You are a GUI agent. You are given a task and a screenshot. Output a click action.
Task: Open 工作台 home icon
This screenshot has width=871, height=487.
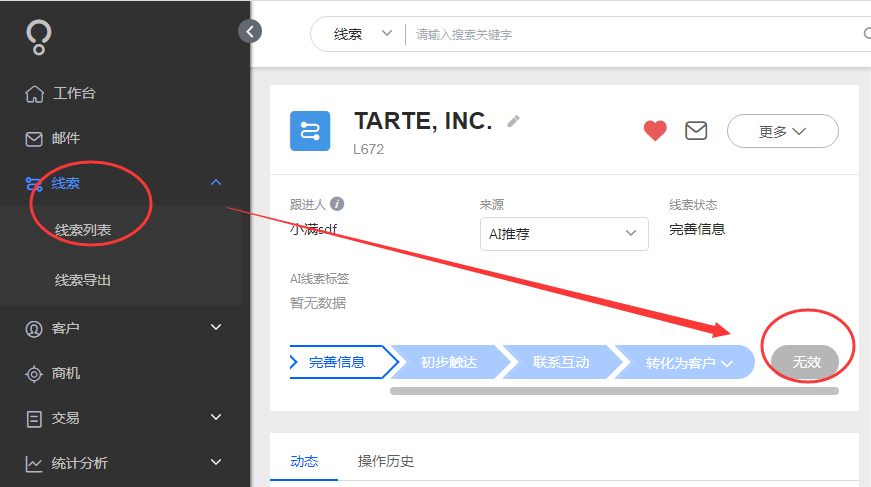(x=34, y=94)
